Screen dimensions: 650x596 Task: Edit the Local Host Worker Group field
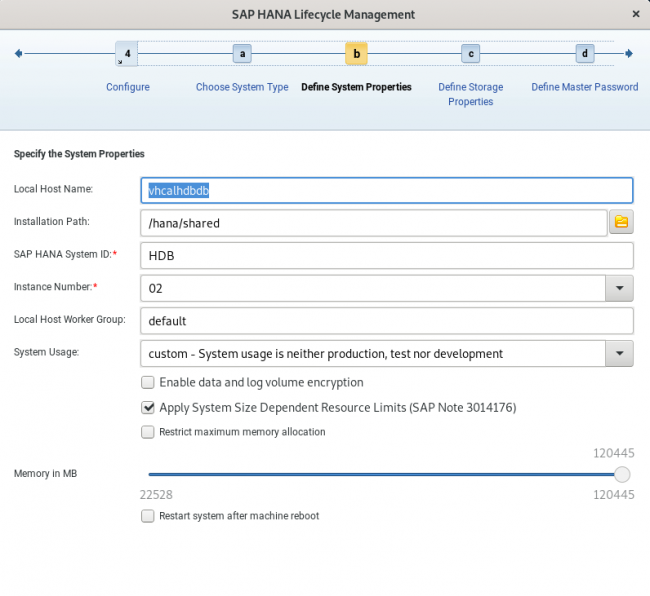point(387,321)
